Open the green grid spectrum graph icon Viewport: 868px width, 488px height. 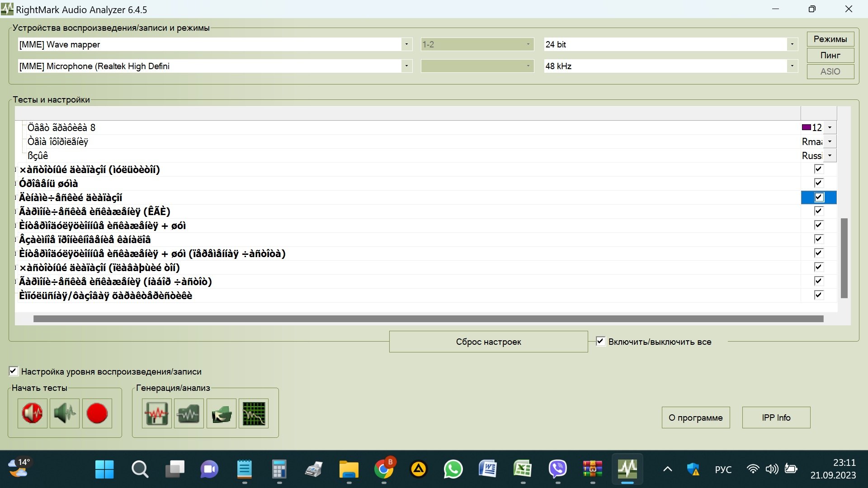pos(254,413)
